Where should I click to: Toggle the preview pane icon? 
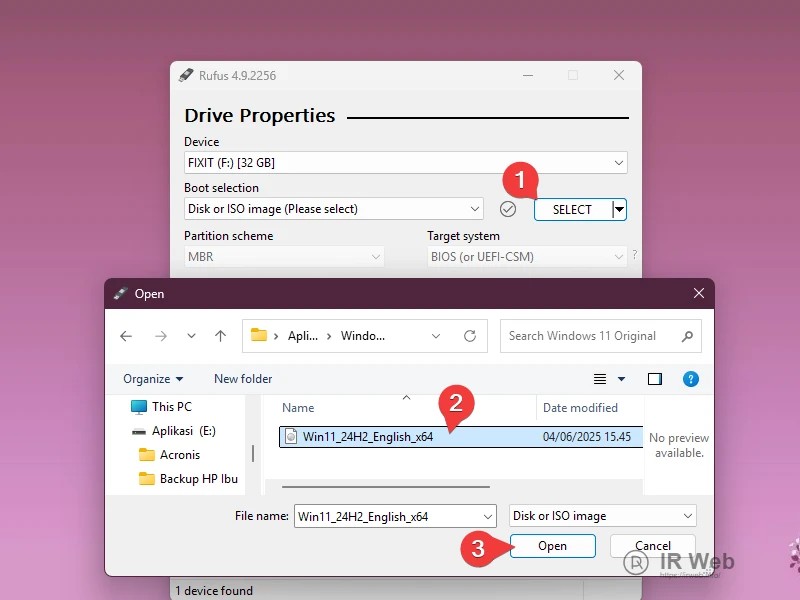pyautogui.click(x=655, y=379)
